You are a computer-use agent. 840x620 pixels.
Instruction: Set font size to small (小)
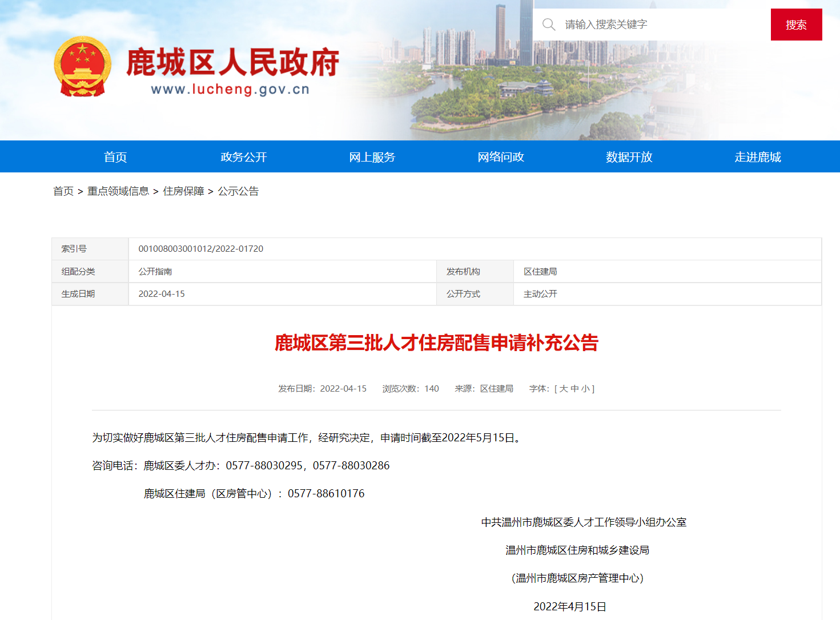tap(585, 389)
